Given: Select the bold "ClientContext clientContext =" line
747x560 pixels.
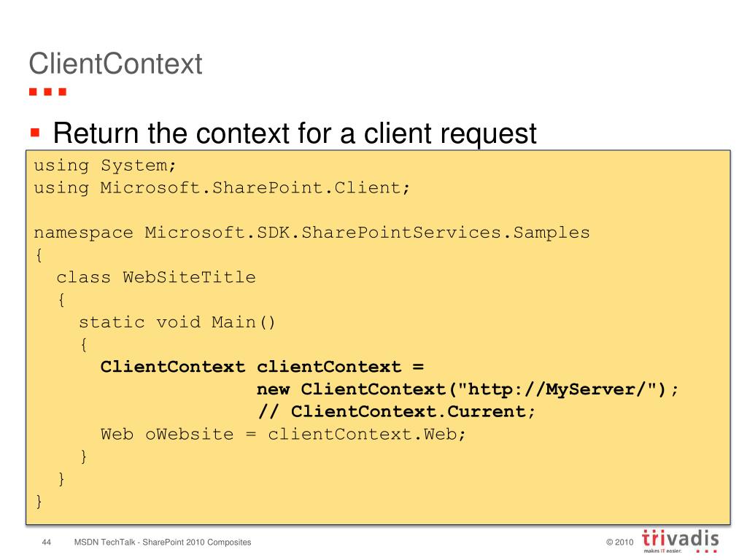Looking at the screenshot, I should [262, 367].
